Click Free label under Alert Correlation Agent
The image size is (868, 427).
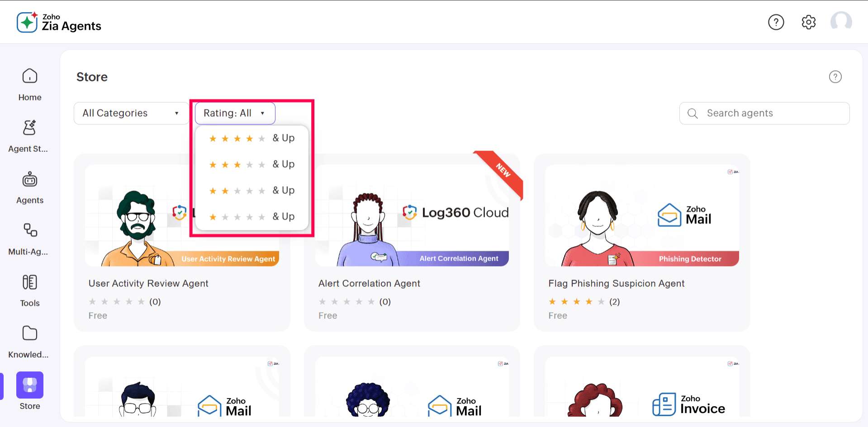(327, 315)
